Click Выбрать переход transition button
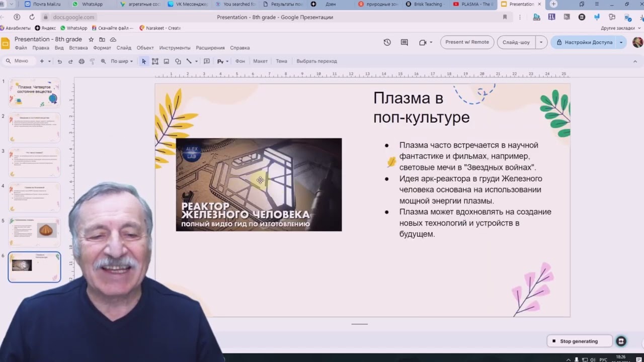 point(316,61)
